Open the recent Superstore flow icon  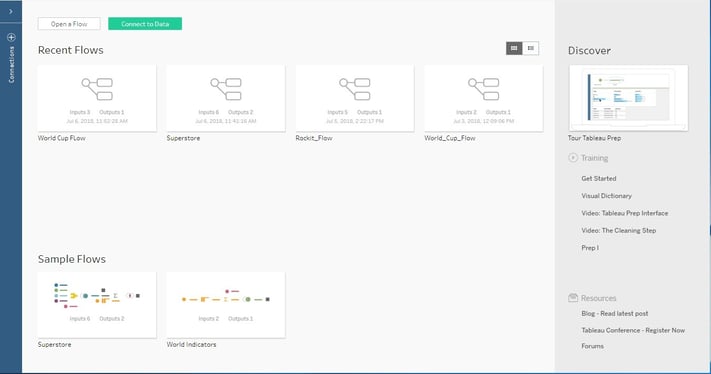pyautogui.click(x=226, y=89)
